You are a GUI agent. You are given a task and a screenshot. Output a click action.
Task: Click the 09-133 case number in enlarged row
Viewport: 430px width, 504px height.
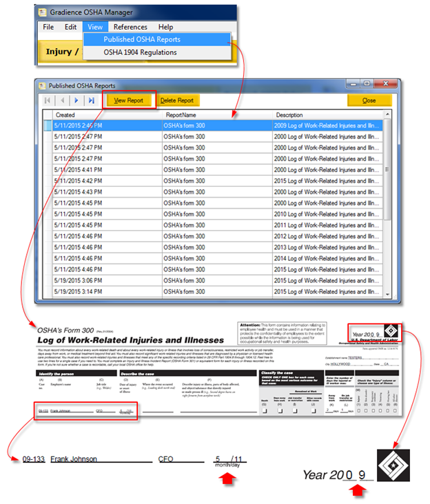[34, 459]
